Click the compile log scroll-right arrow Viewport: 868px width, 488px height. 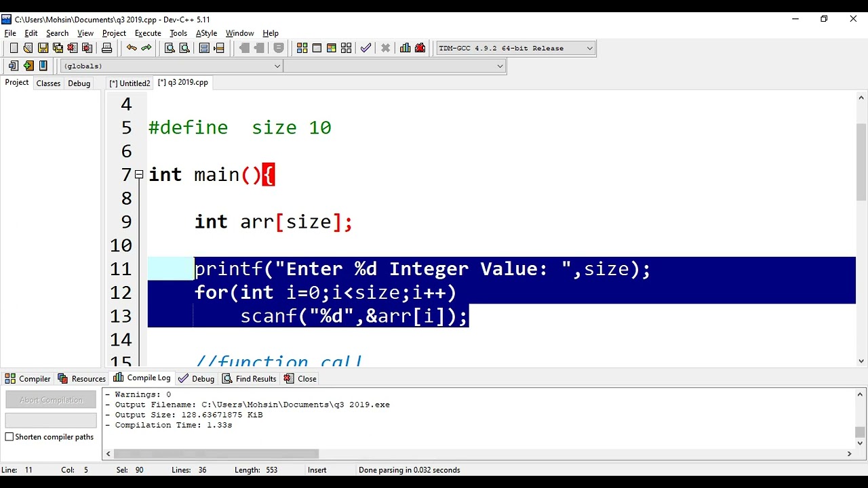point(850,454)
